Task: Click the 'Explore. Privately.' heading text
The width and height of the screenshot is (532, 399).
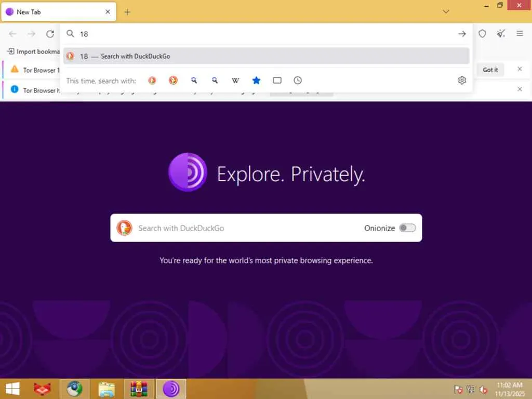Action: (x=291, y=175)
